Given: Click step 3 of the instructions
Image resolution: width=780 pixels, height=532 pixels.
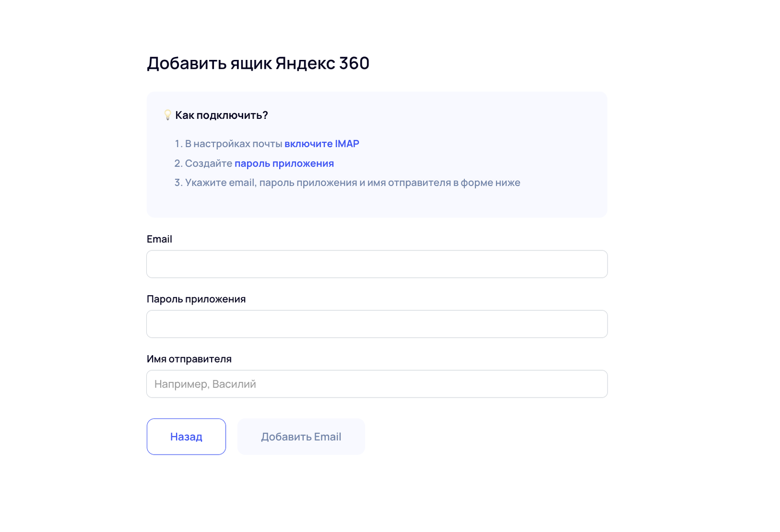Looking at the screenshot, I should 347,182.
